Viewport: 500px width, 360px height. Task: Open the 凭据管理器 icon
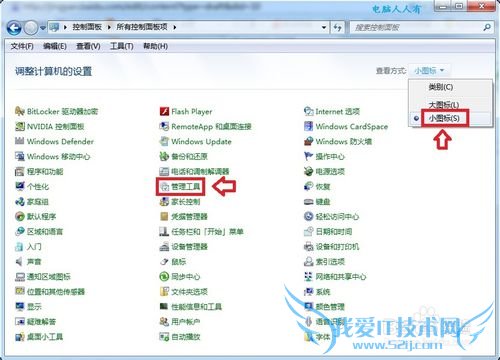pyautogui.click(x=164, y=216)
